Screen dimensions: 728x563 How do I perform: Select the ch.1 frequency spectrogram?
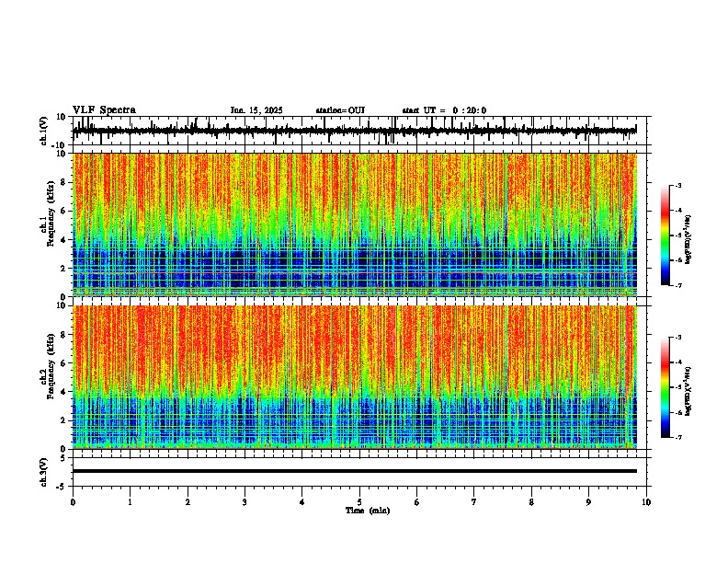(354, 224)
